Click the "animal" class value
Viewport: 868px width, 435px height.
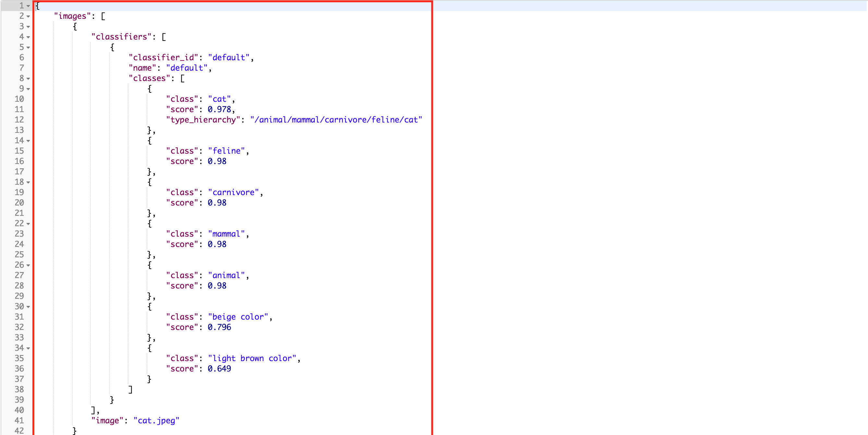(226, 276)
